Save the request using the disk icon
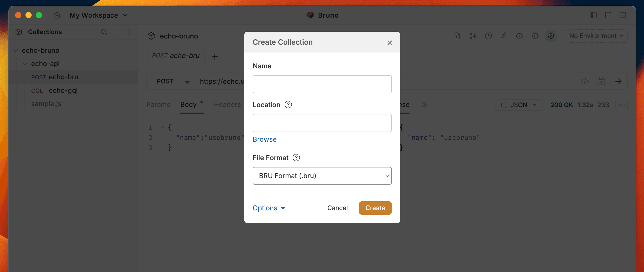 602,81
